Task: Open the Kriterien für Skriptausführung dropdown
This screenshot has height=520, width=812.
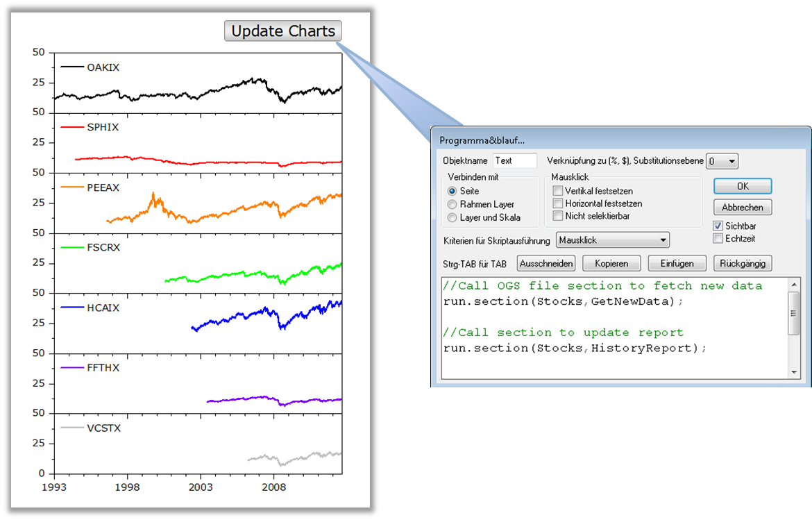Action: pos(613,240)
